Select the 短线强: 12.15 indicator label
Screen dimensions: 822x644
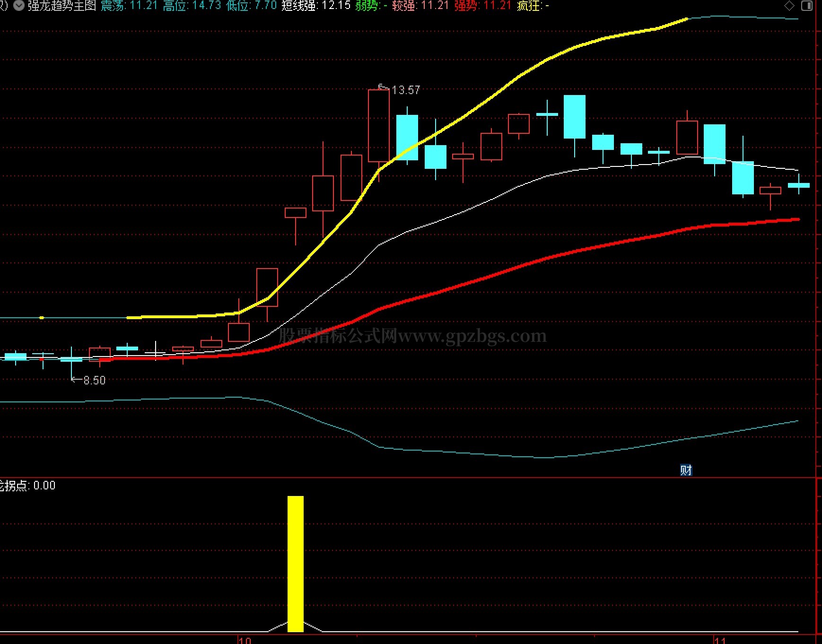click(316, 6)
